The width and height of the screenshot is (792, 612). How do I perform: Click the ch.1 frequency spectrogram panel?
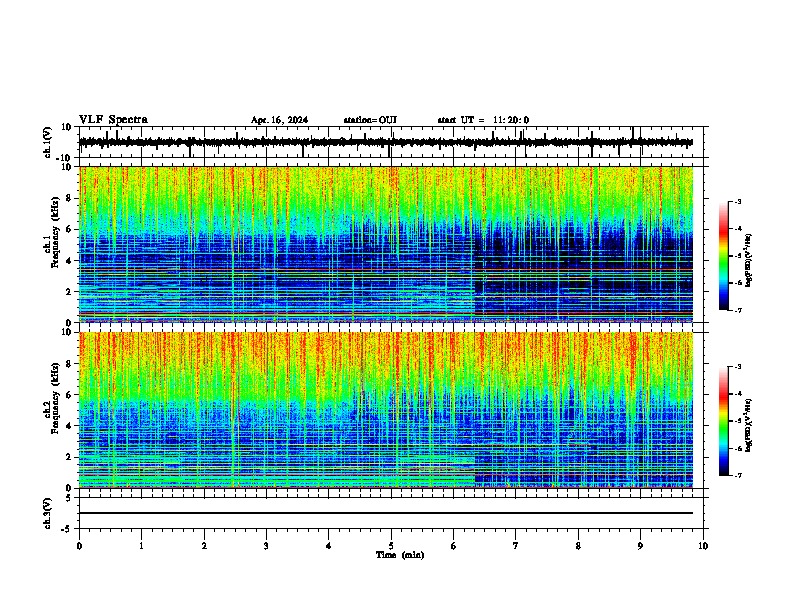pyautogui.click(x=386, y=244)
